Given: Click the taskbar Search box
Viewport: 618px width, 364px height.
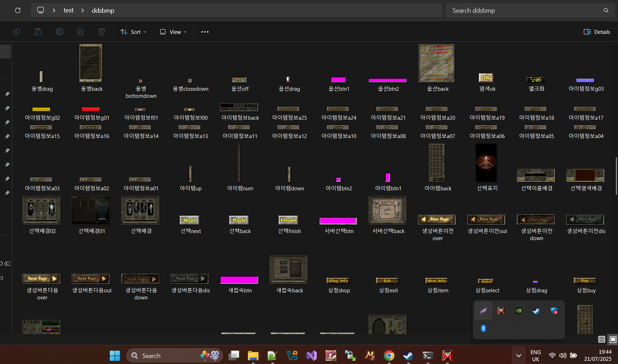Looking at the screenshot, I should coord(174,356).
